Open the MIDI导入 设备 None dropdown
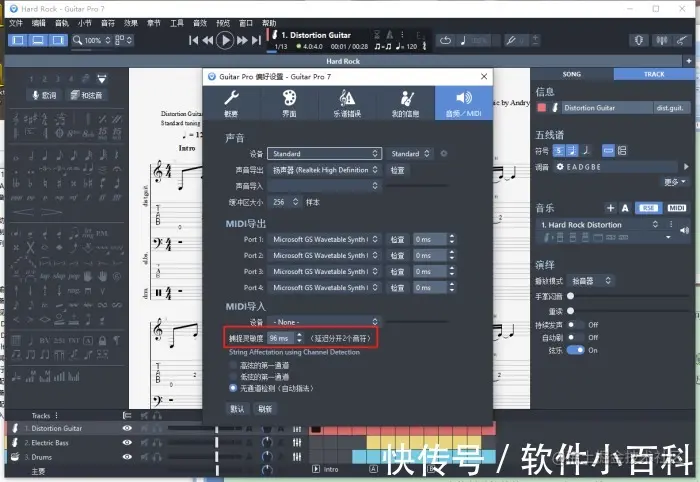The image size is (700, 482). pos(325,322)
